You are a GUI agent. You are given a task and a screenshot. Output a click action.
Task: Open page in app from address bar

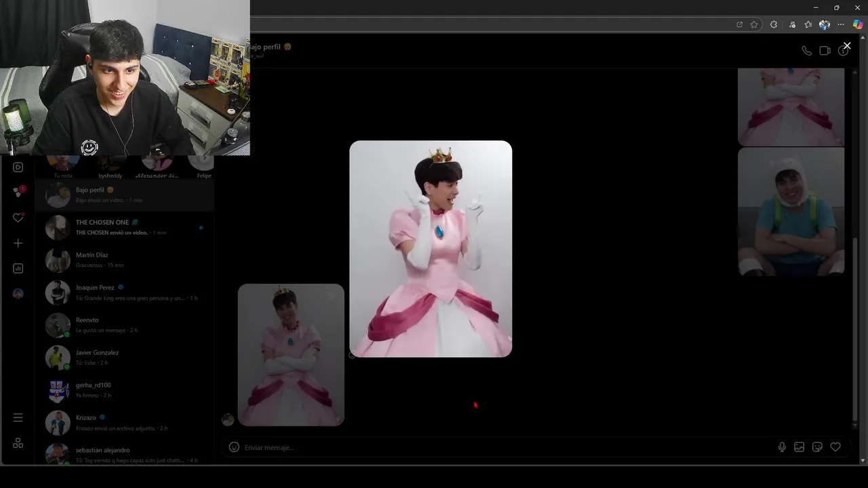pos(739,24)
